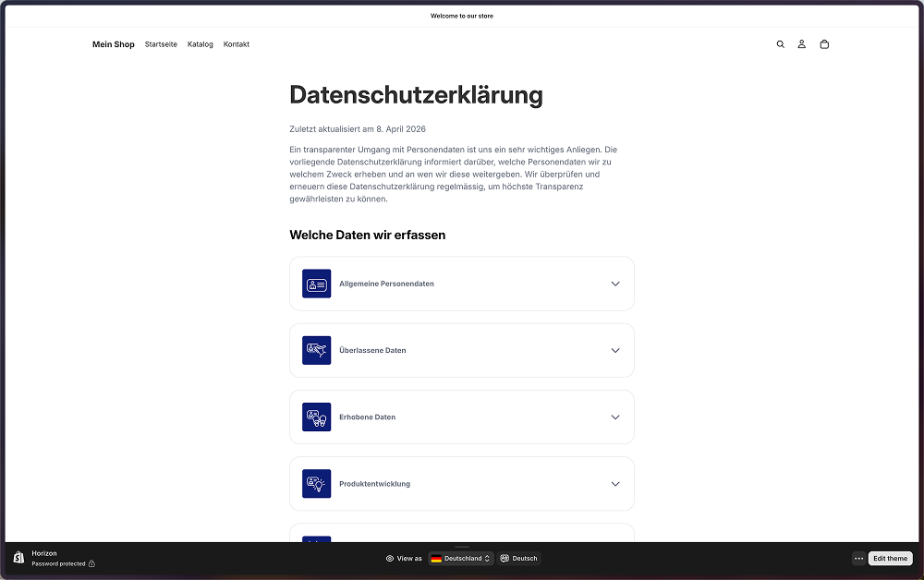This screenshot has height=580, width=924.
Task: Expand the Allgemeine Personendaten chevron
Action: click(615, 284)
